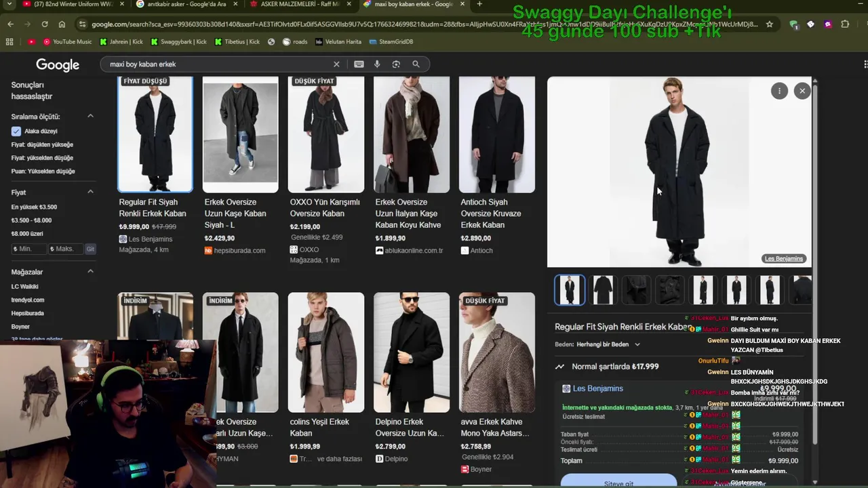Open the colins Yeşil Erkek Kaban product
The image size is (868, 488).
tap(326, 378)
